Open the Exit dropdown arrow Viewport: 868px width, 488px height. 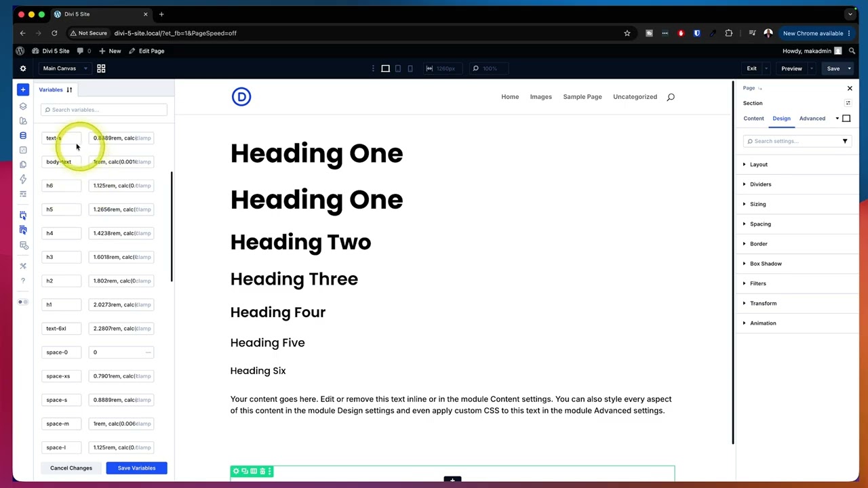point(767,68)
